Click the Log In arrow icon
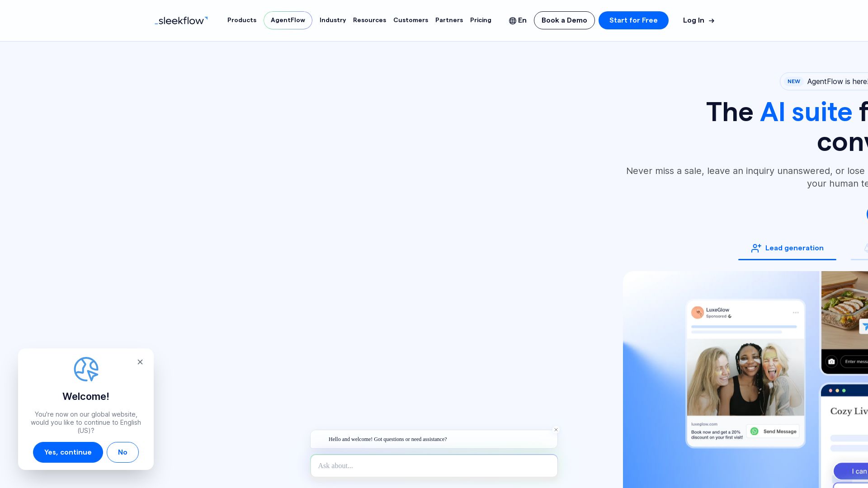This screenshot has height=488, width=868. pyautogui.click(x=712, y=21)
